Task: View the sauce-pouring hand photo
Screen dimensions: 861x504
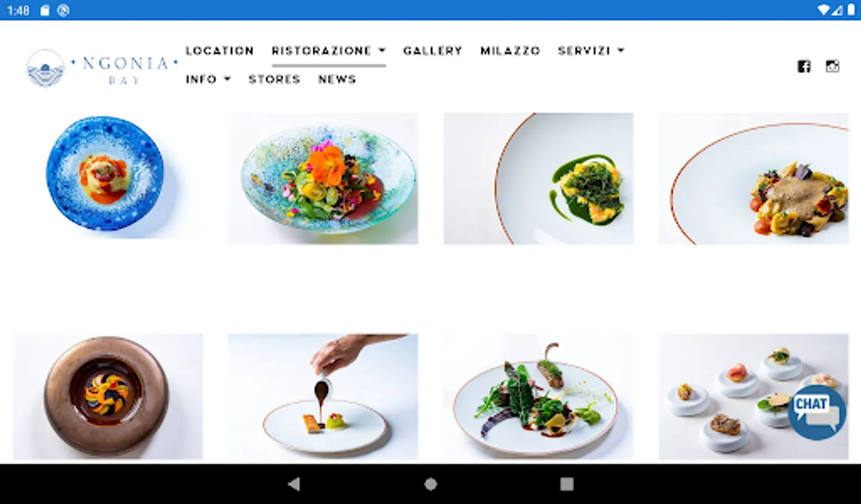Action: (323, 397)
